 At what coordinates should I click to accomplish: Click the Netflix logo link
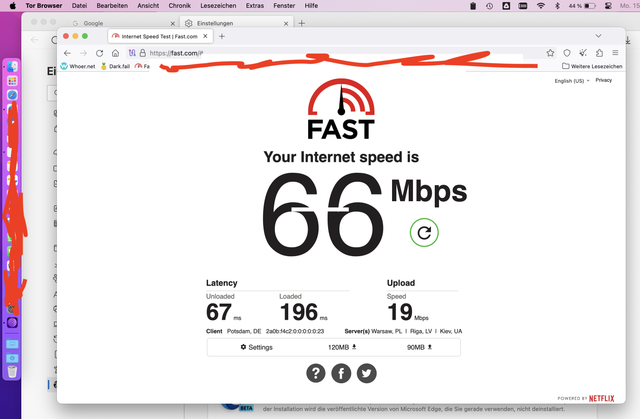(x=601, y=398)
